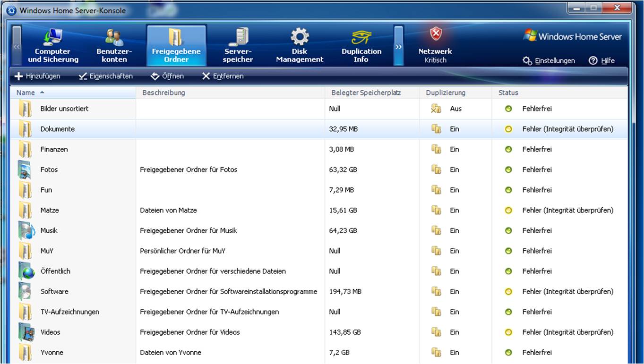Select the Software folder icon
Viewport: 644px width, 364px height.
point(25,291)
